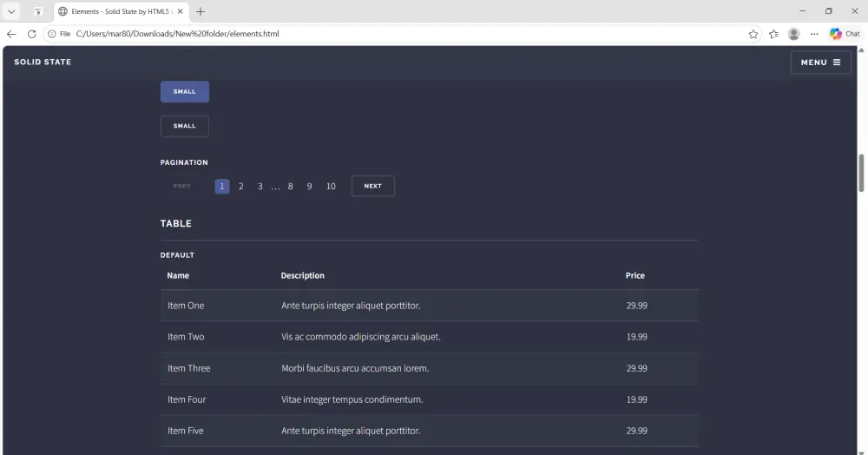Click the TABLE section heading

tap(176, 224)
